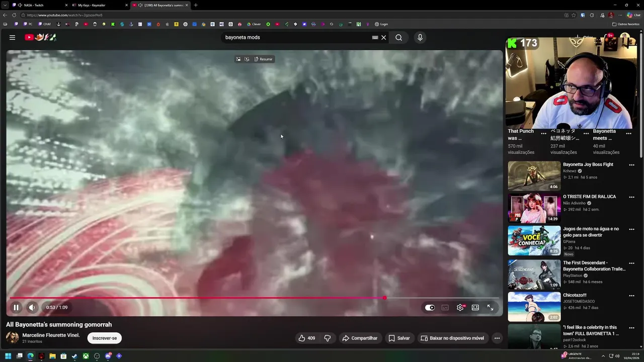Open the tab search dropdown arrow
644x362 pixels.
click(x=5, y=5)
